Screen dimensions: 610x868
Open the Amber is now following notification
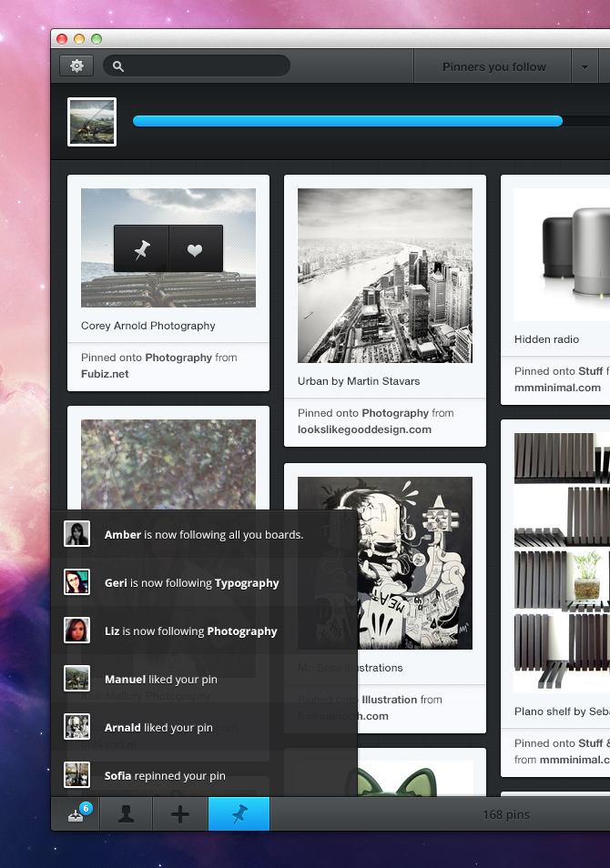(204, 535)
